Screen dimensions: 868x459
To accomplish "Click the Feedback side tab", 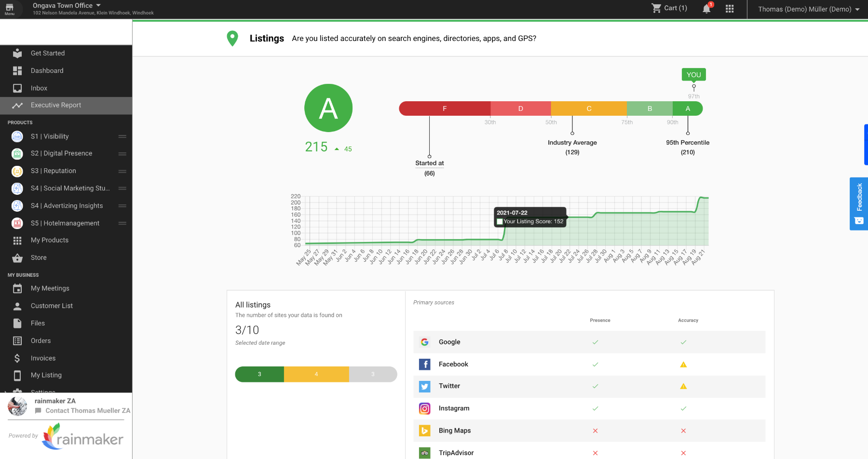I will [859, 203].
